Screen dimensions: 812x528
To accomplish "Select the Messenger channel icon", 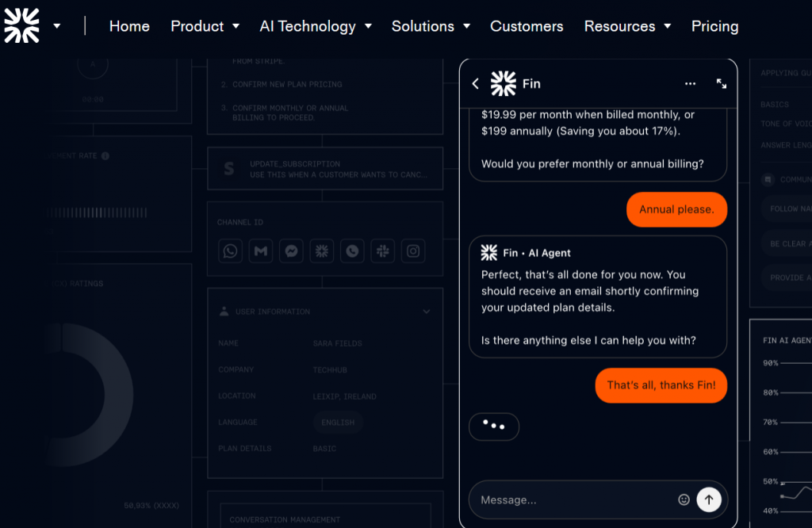I will pyautogui.click(x=292, y=251).
